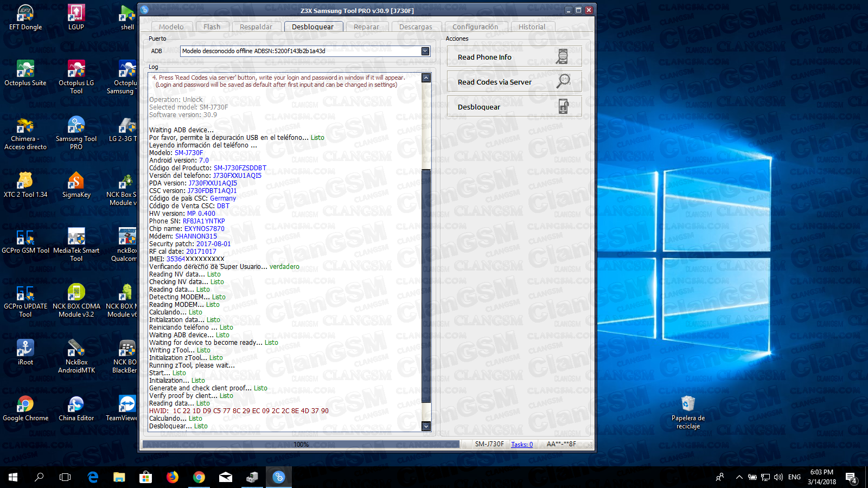Click the ENG language indicator
868x488 pixels.
794,477
